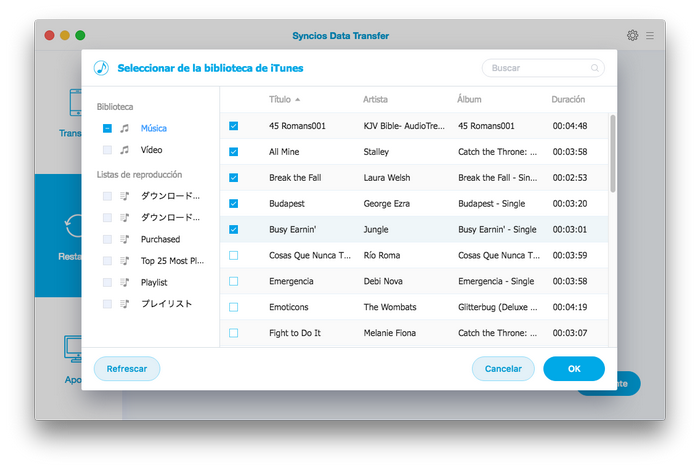Image resolution: width=700 pixels, height=470 pixels.
Task: Open the Top 25 Most Pl... playlist
Action: click(x=172, y=261)
